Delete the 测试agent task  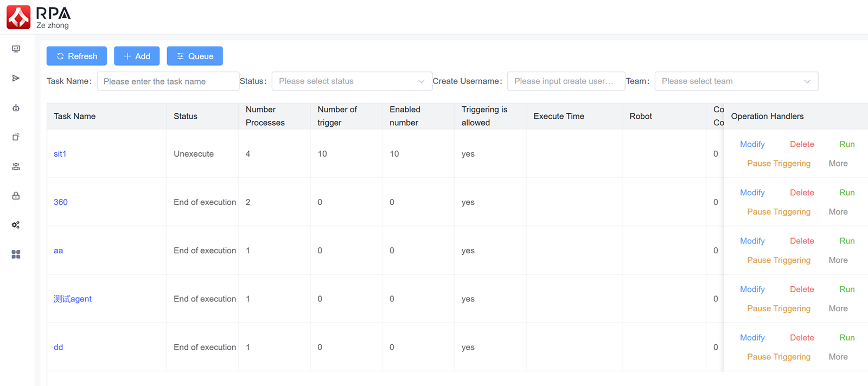click(802, 289)
